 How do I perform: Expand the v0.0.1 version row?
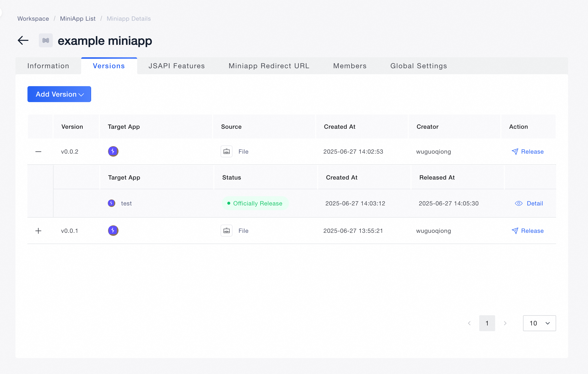click(38, 231)
